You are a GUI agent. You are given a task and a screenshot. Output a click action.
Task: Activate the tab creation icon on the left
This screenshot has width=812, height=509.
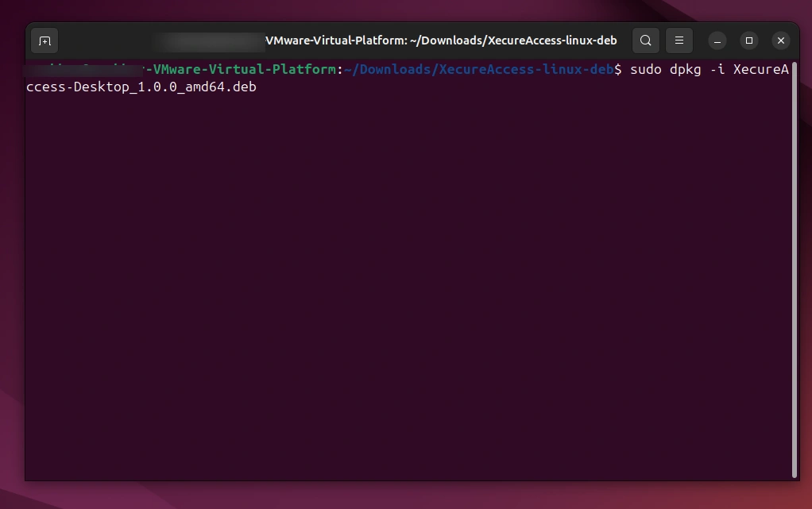point(44,40)
